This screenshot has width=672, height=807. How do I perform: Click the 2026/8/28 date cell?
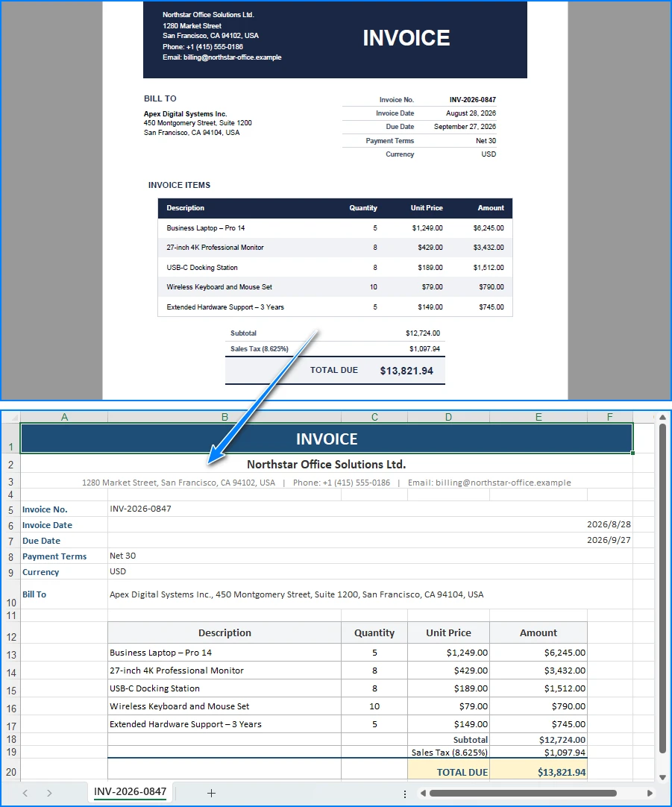(370, 524)
